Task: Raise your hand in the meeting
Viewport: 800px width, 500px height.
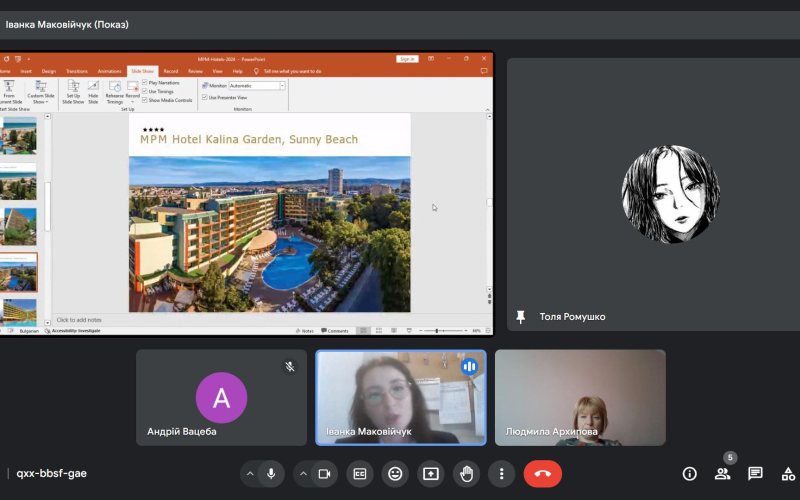Action: [x=466, y=474]
